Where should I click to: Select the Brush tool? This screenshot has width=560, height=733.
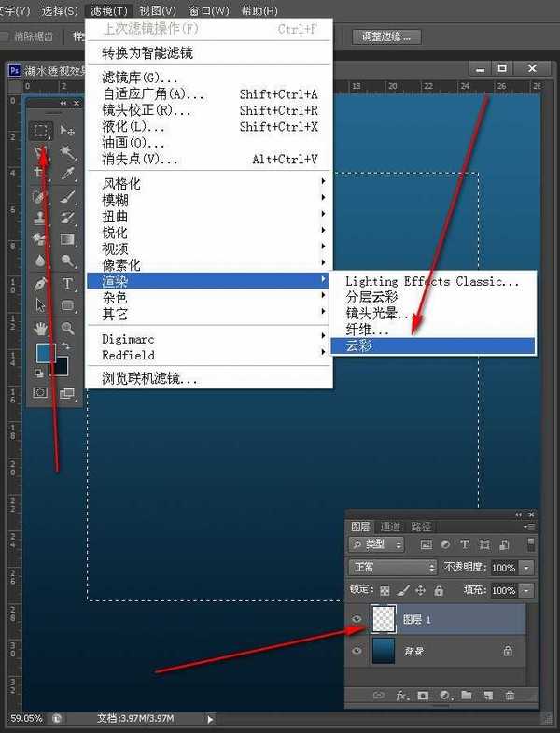tap(67, 196)
